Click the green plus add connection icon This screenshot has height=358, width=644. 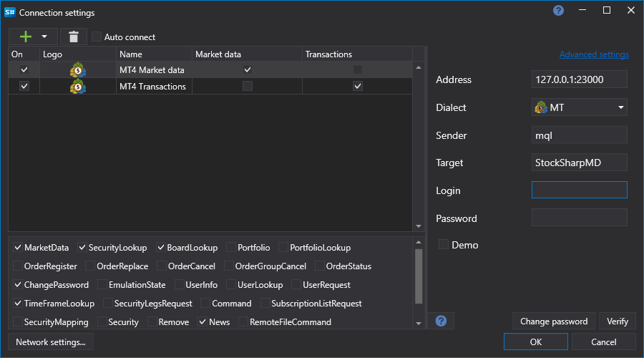pyautogui.click(x=26, y=37)
